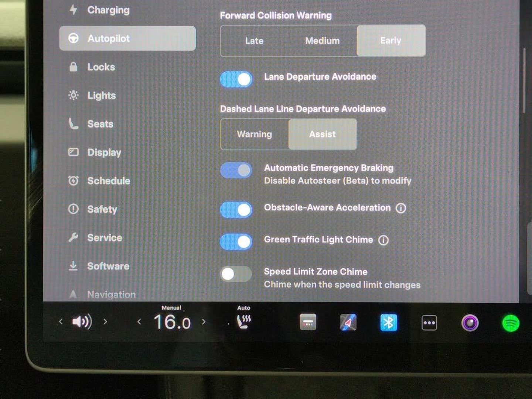Image resolution: width=532 pixels, height=399 pixels.
Task: Select Warning for dashed lane departure
Action: (254, 134)
